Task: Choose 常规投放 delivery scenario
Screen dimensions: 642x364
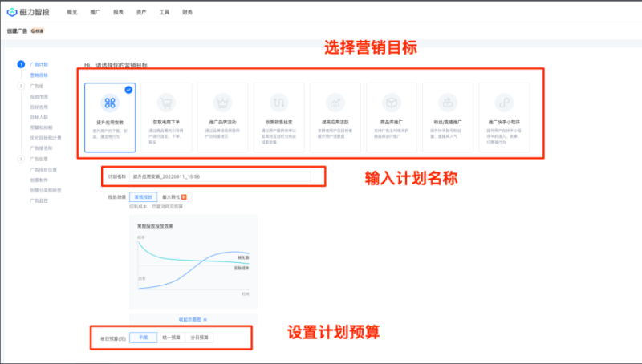Action: tap(144, 197)
